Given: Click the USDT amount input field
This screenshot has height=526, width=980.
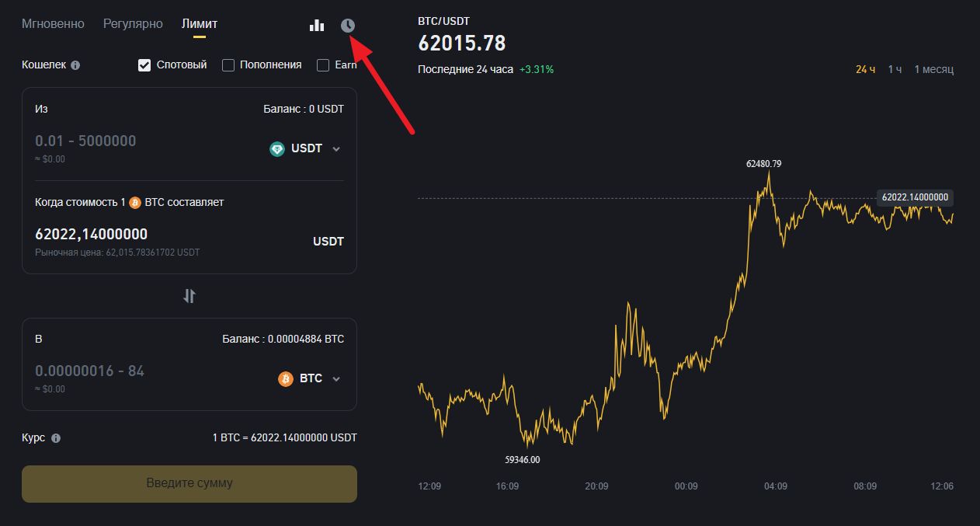Looking at the screenshot, I should (116, 141).
